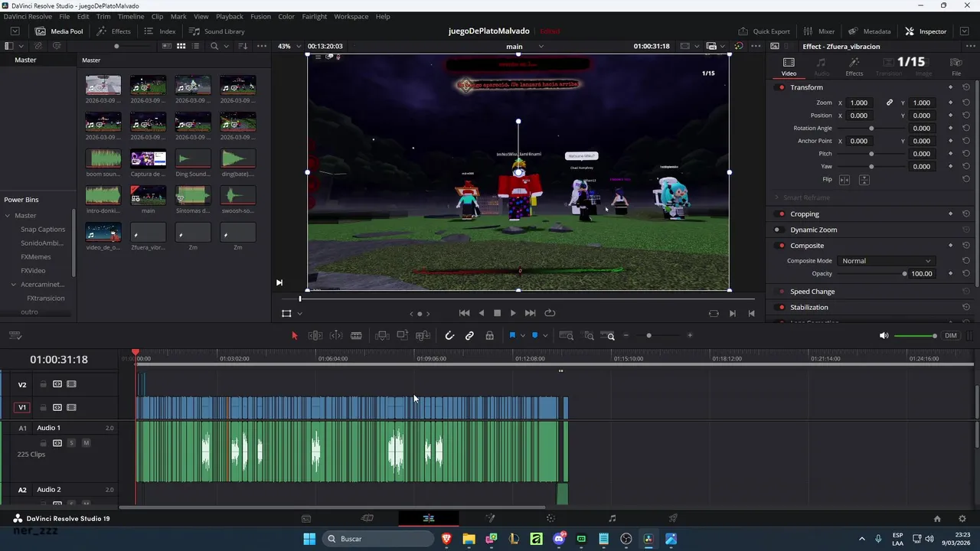Screen dimensions: 980x551
Task: Toggle the Linked Selection chain icon
Action: click(x=469, y=335)
